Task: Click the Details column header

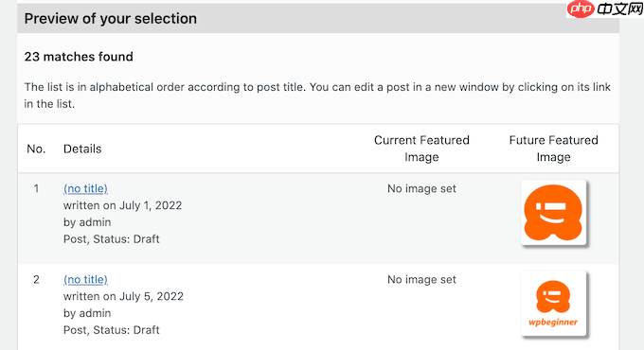Action: pos(82,149)
